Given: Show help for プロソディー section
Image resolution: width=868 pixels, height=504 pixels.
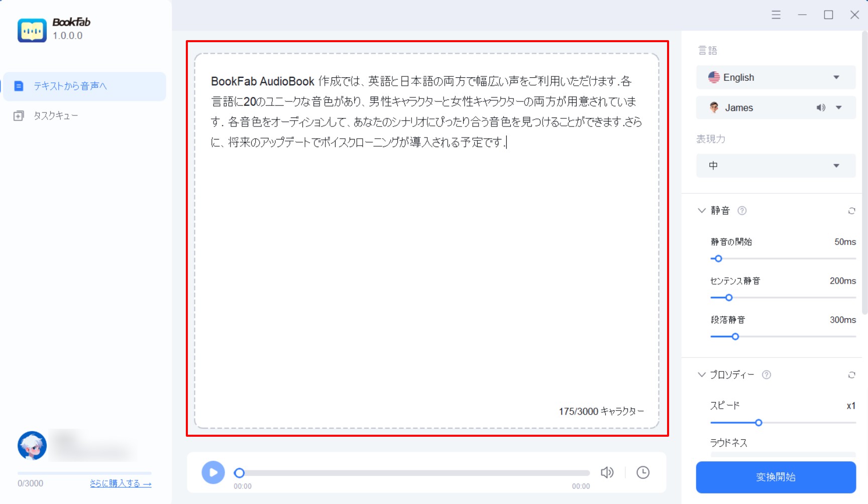Looking at the screenshot, I should click(767, 375).
